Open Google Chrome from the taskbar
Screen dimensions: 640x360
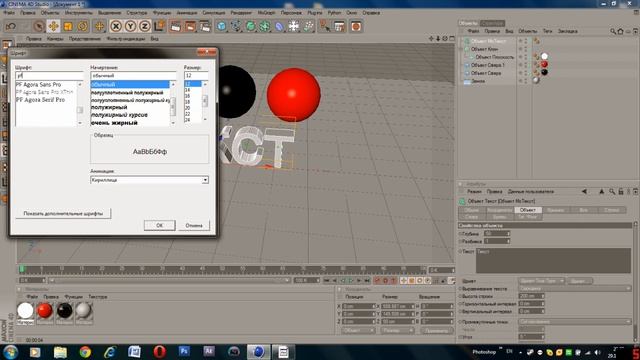point(85,351)
